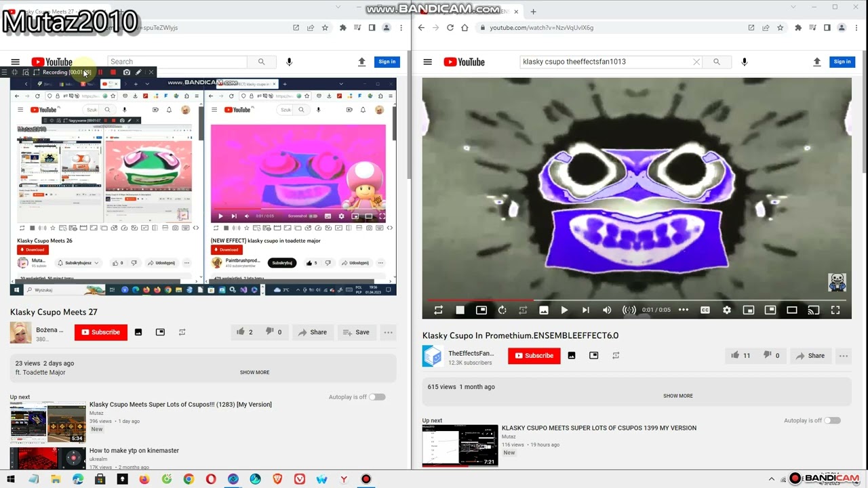The width and height of the screenshot is (868, 488).
Task: Clear the right YouTube search box
Action: (696, 62)
